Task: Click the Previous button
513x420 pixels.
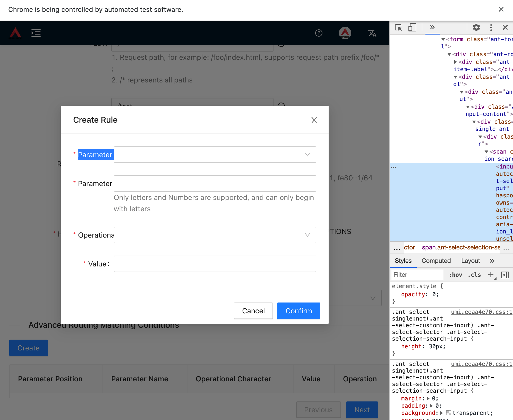Action: point(318,410)
